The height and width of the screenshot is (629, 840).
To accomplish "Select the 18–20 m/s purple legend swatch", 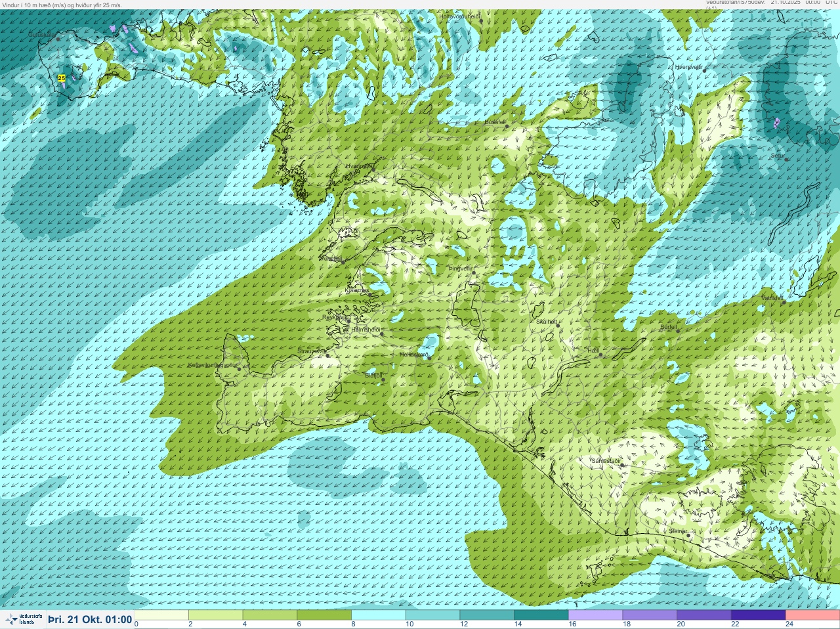I will pyautogui.click(x=649, y=615).
